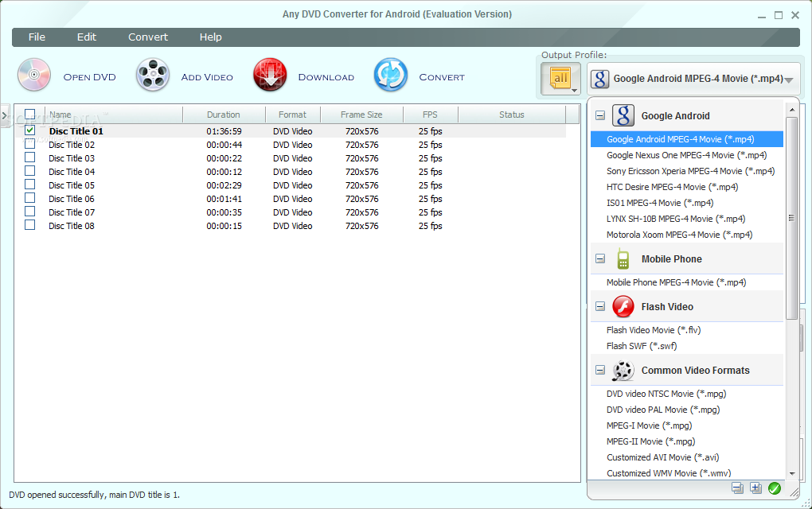Viewport: 812px width, 509px height.
Task: Click the expand-all groups icon at panel bottom
Action: pos(756,488)
